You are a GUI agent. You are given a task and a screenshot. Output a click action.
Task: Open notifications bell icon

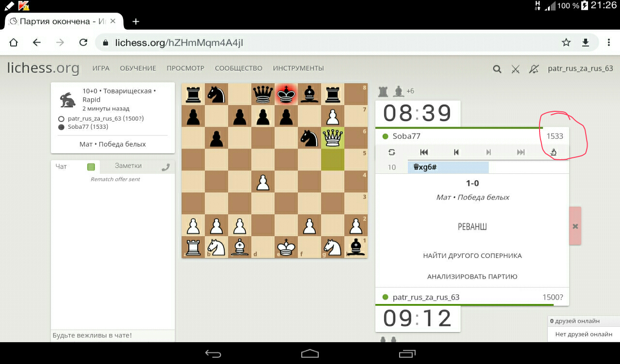(534, 69)
